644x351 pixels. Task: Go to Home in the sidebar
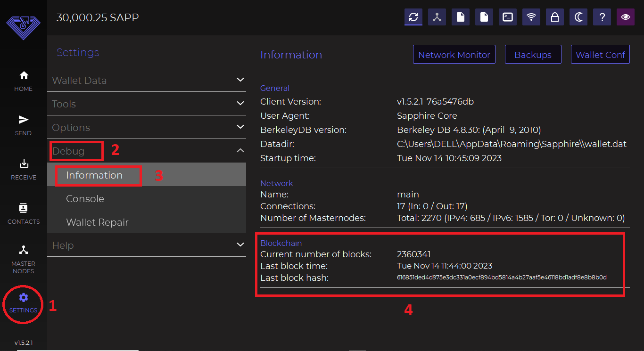tap(24, 81)
